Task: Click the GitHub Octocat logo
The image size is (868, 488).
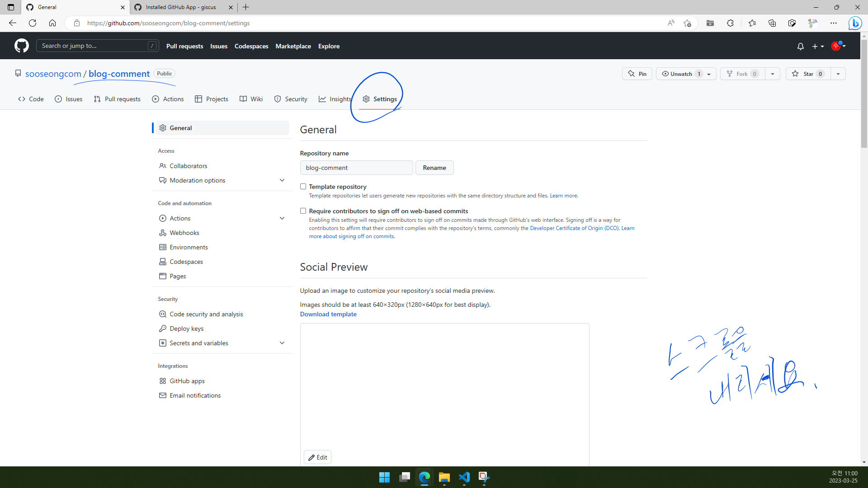Action: point(21,46)
